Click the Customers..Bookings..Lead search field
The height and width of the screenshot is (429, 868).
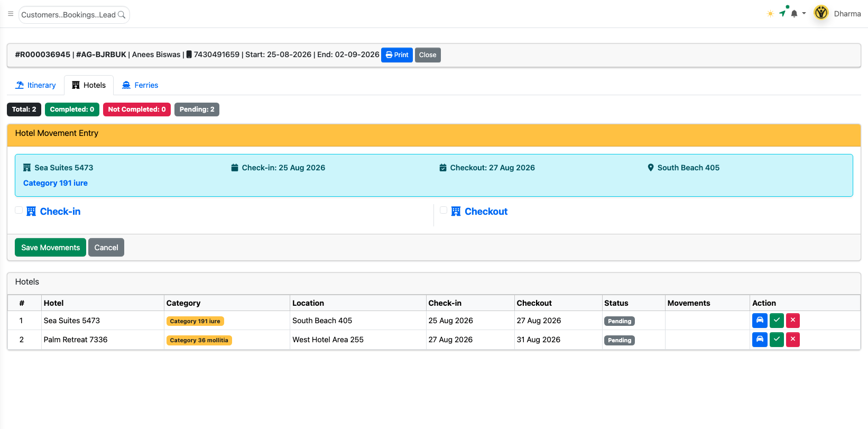click(74, 15)
